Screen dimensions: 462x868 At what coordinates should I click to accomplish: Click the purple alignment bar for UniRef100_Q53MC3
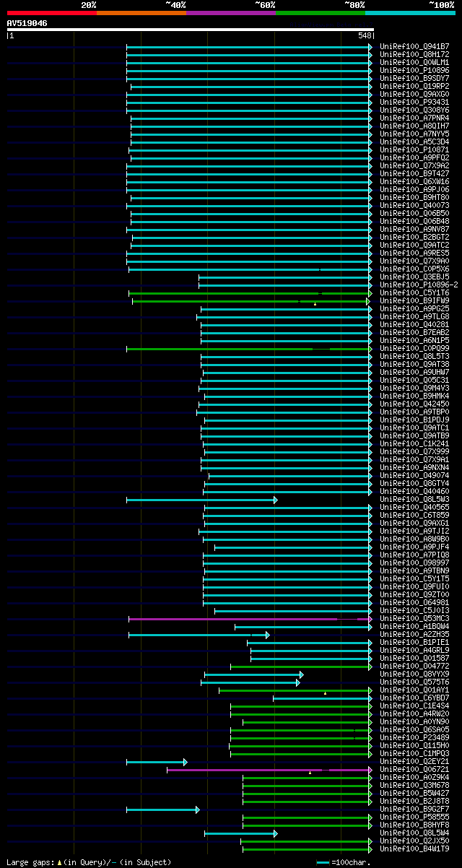[x=250, y=618]
